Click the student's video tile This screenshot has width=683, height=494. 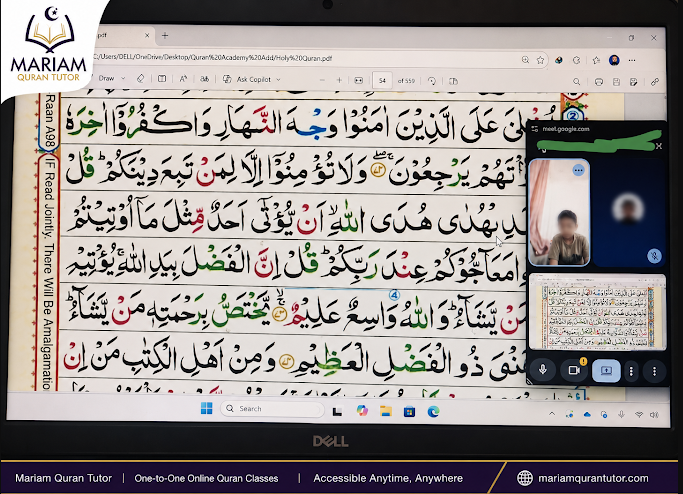559,212
